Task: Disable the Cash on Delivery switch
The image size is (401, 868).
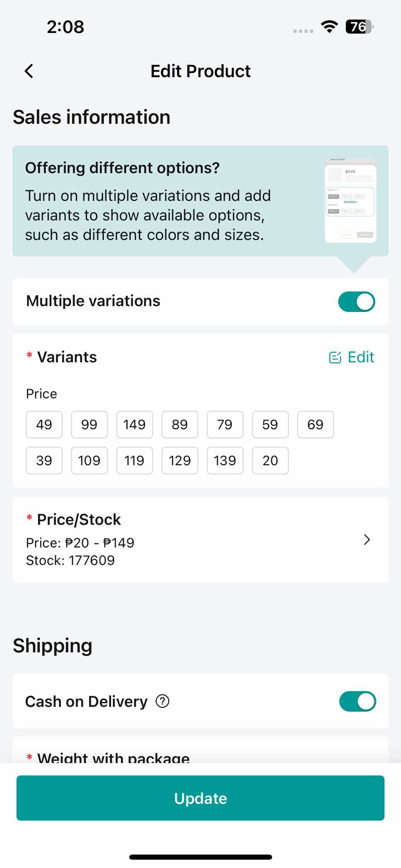Action: [357, 701]
